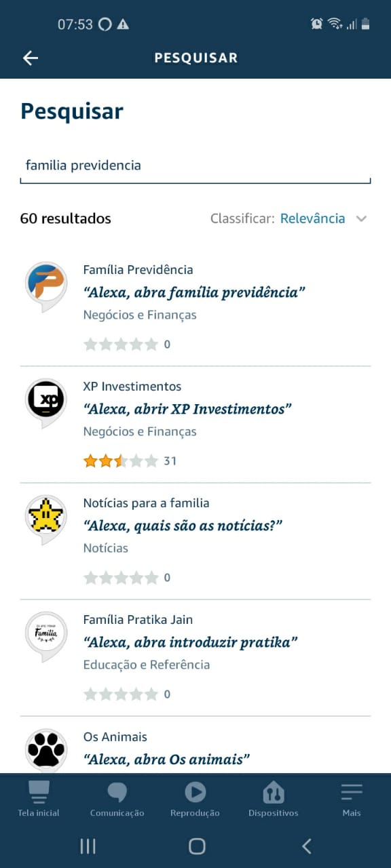Image resolution: width=391 pixels, height=868 pixels.
Task: Tap Android recent apps button
Action: [88, 846]
